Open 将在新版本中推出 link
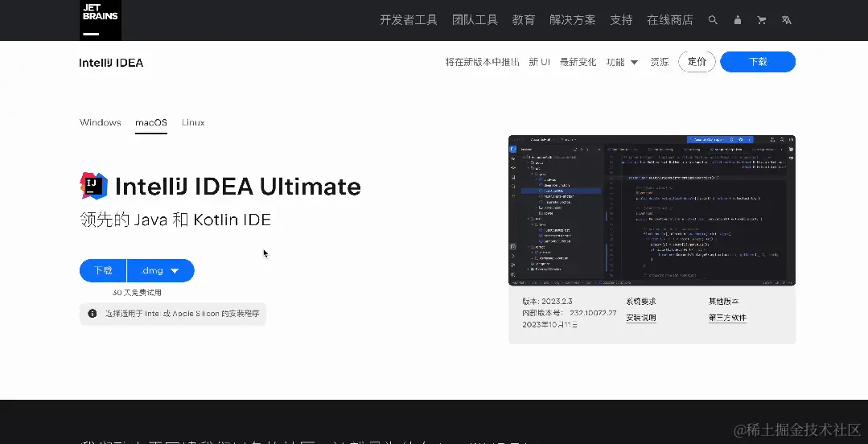 click(x=482, y=62)
